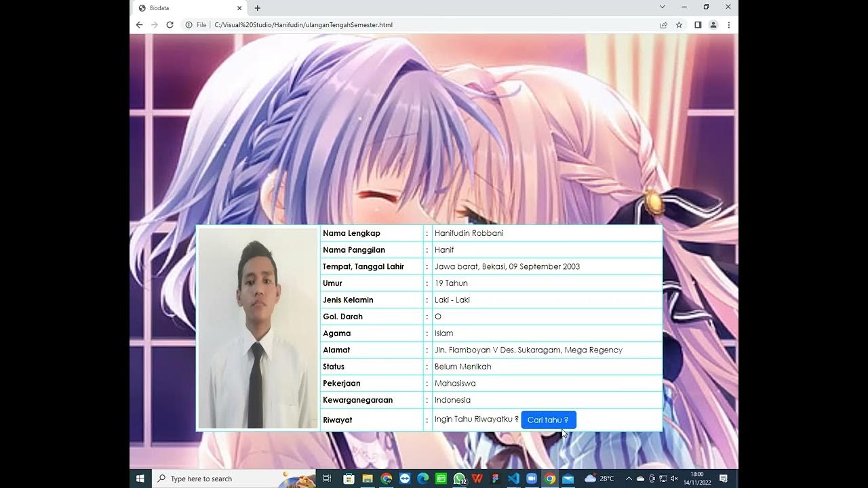Image resolution: width=868 pixels, height=488 pixels.
Task: Click the Mahasiswa value
Action: point(455,383)
